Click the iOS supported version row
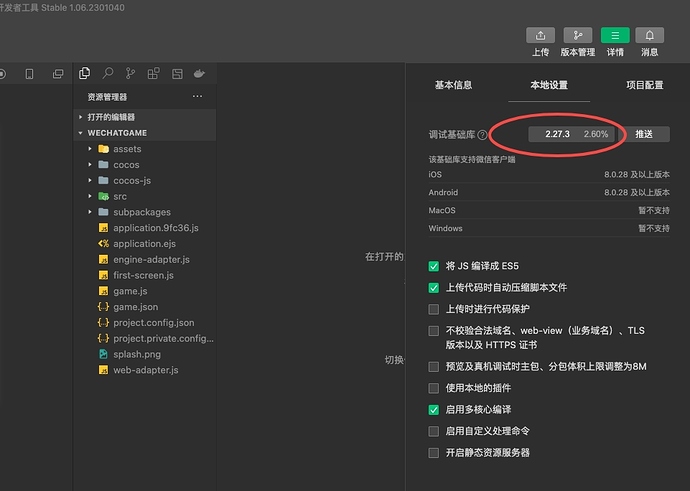The width and height of the screenshot is (690, 491). (549, 175)
